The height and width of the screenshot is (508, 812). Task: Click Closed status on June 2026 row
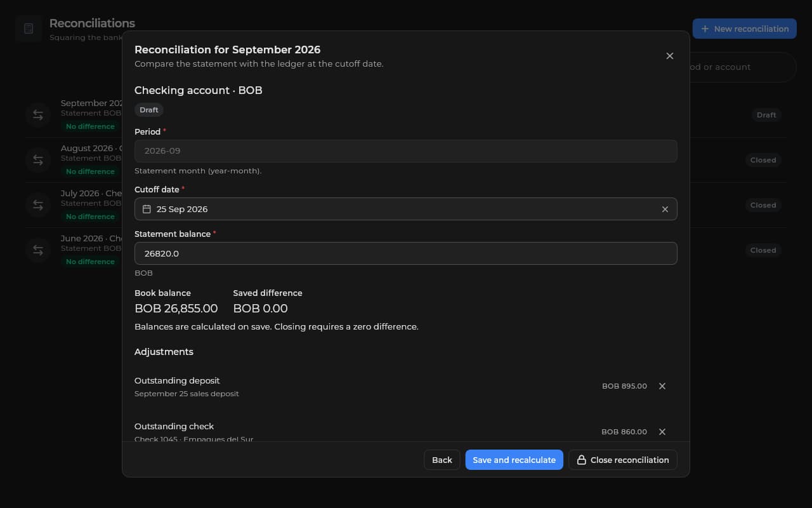[763, 250]
